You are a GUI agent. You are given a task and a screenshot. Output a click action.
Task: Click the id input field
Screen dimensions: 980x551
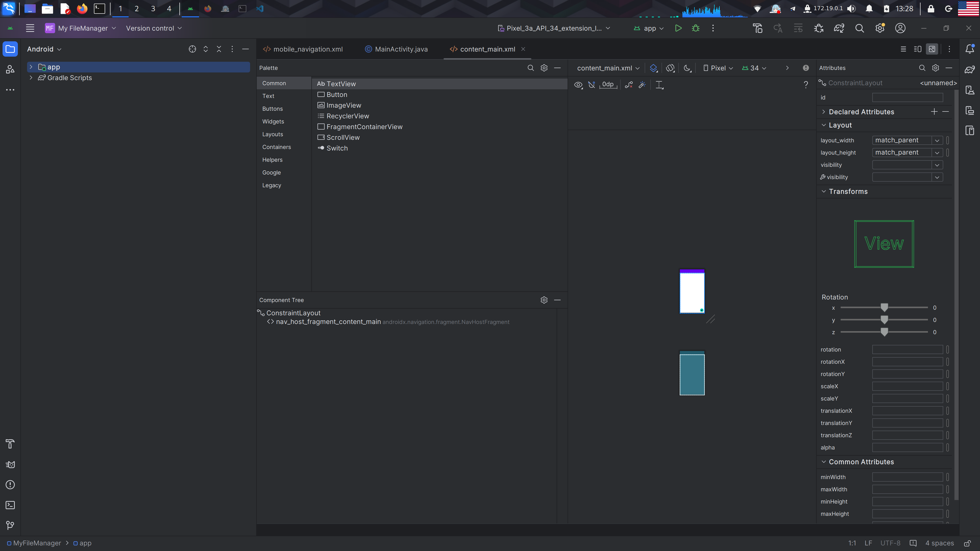click(x=907, y=98)
